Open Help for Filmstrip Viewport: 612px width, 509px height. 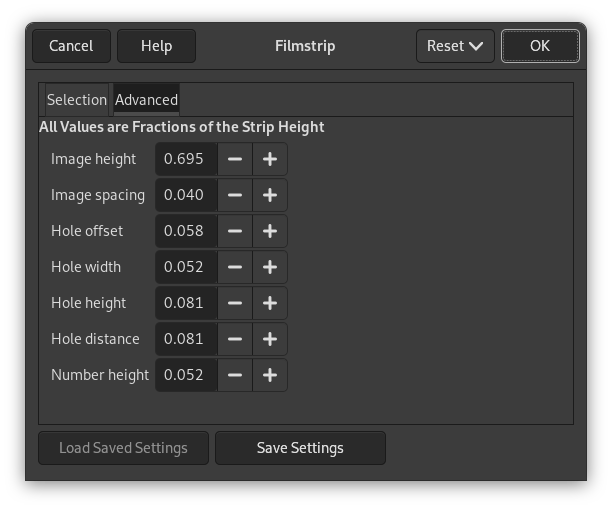(156, 46)
